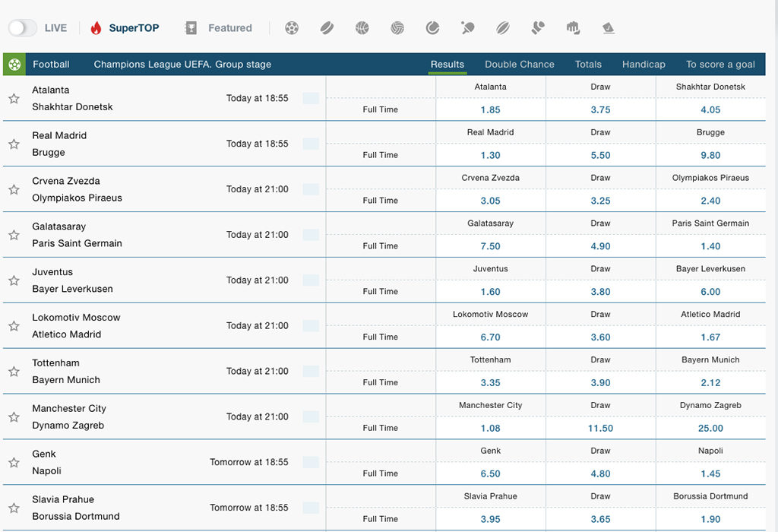Screen dimensions: 778x532
Task: Select the basketball sport icon
Action: 362,28
